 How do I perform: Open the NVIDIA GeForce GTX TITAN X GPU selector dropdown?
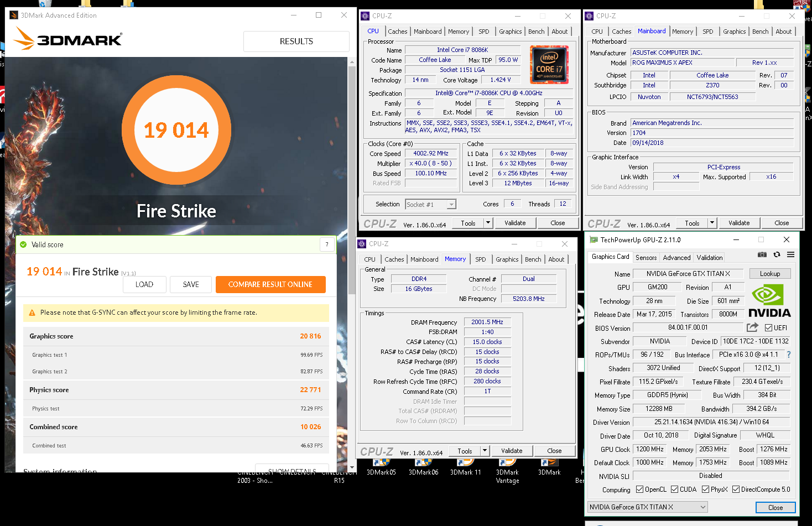pos(648,507)
